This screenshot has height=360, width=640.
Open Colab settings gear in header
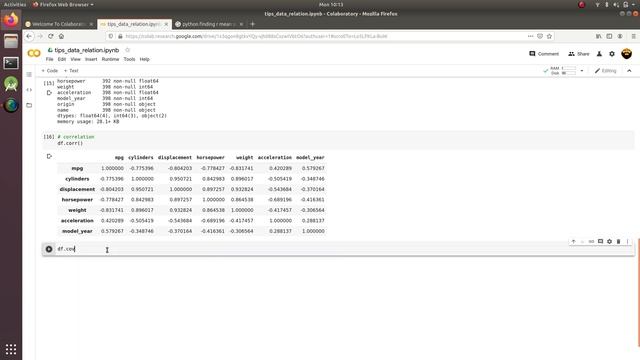612,54
